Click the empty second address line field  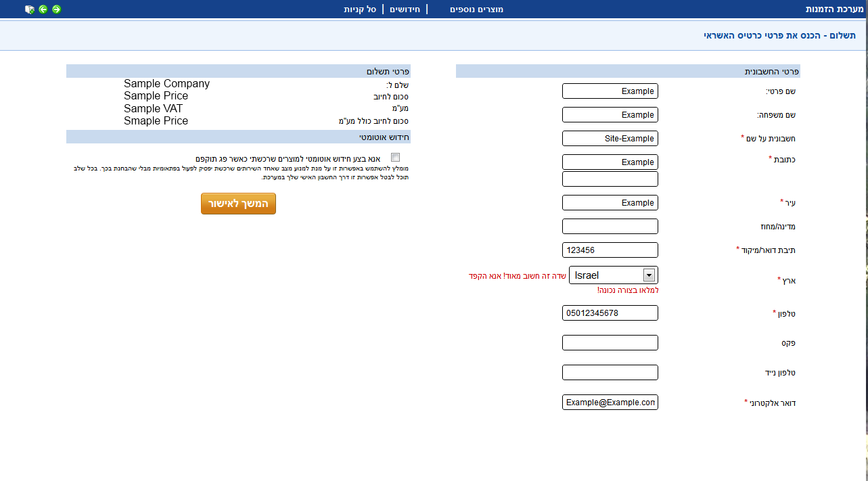(x=610, y=179)
